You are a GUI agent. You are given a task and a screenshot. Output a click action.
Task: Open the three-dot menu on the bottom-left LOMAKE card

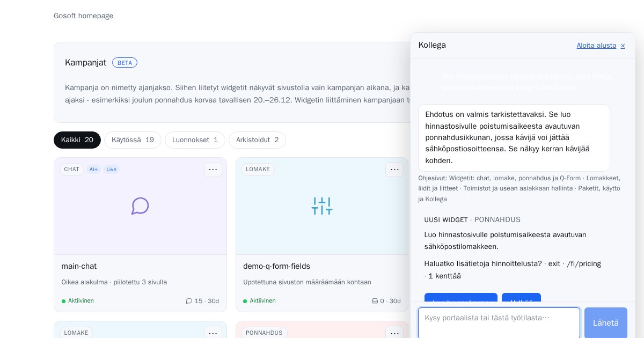point(213,333)
